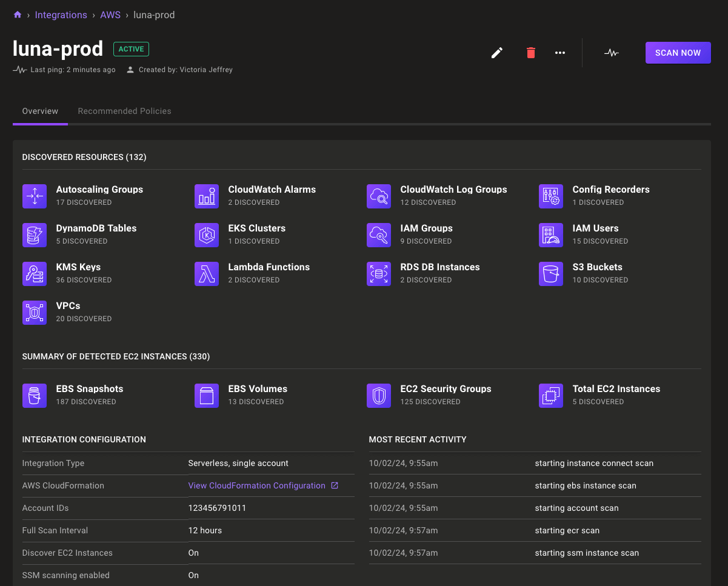Click the IAM Users icon

(x=551, y=235)
